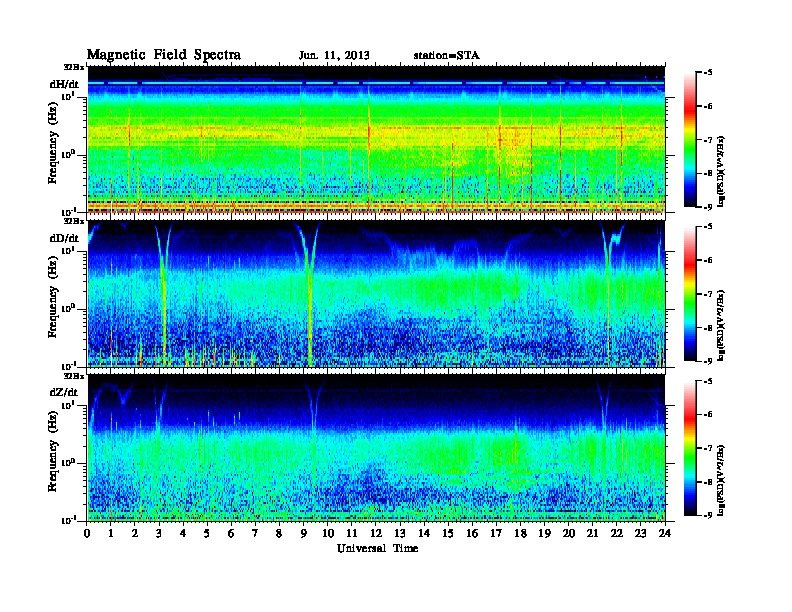Click the '-7' tick on dZ/dt color bar
This screenshot has height=612, width=792.
707,448
